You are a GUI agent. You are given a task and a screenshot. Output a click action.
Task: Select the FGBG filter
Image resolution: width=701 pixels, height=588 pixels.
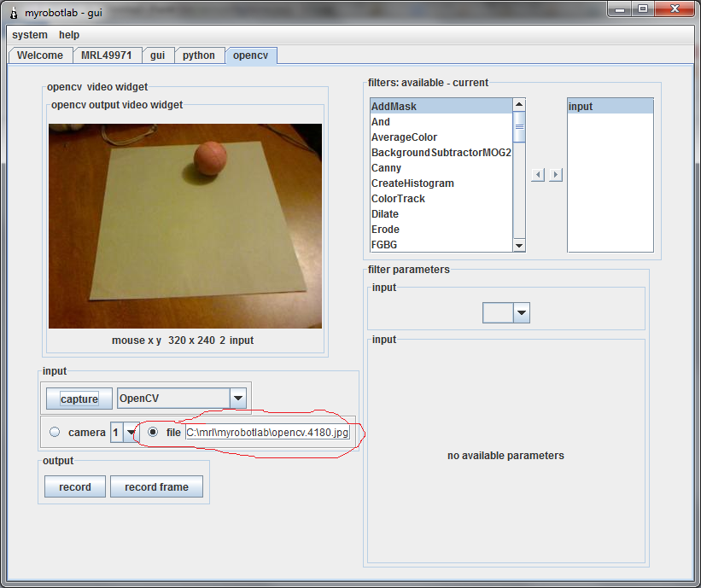coord(441,244)
